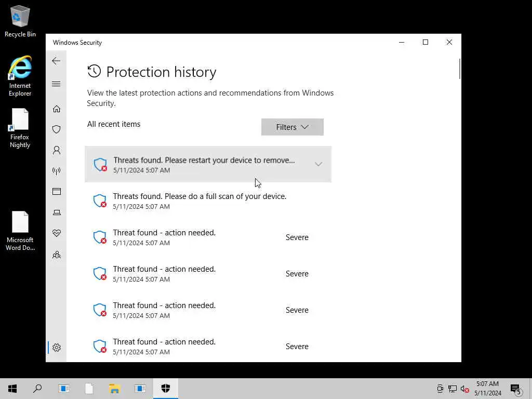Viewport: 532px width, 399px height.
Task: Expand the 'do a full scan' threat entry
Action: tap(199, 201)
